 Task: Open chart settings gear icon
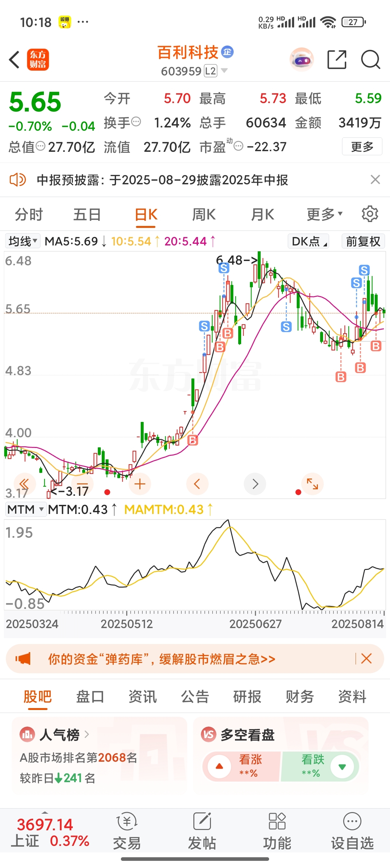tap(370, 214)
